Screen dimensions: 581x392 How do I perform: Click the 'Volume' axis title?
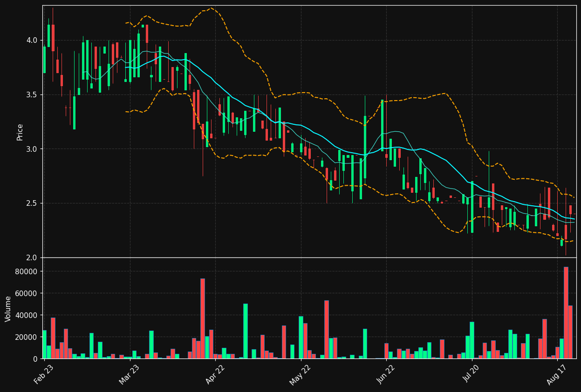coord(8,309)
